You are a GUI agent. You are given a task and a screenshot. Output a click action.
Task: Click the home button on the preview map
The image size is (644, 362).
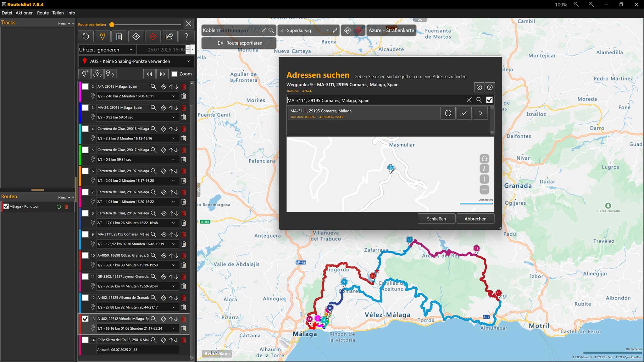coord(485,158)
